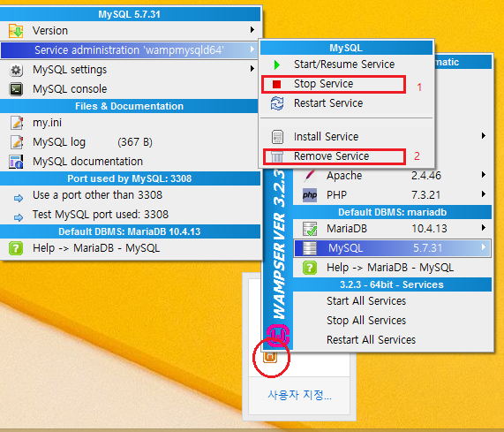Click the MySQL console terminal icon
The width and height of the screenshot is (504, 432).
[16, 89]
